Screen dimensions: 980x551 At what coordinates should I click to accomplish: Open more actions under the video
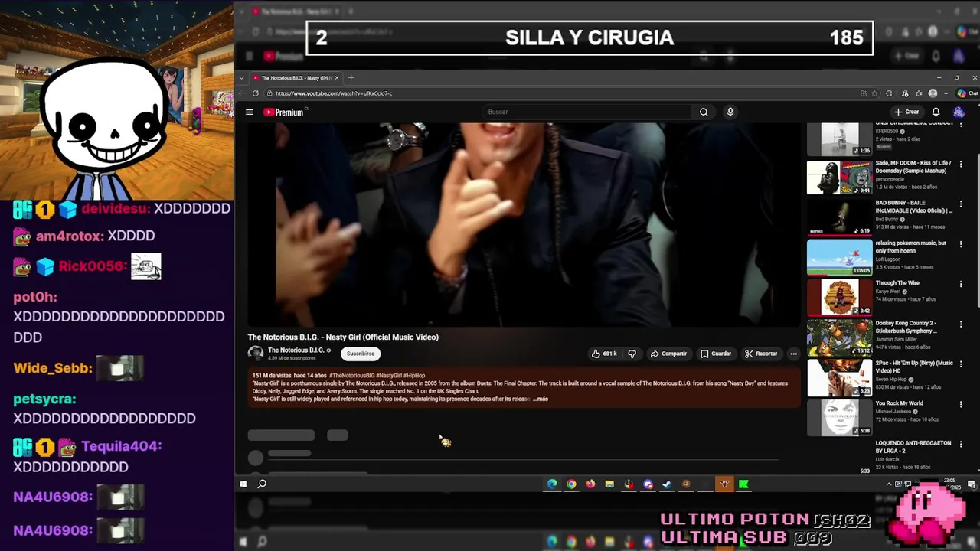click(x=793, y=354)
